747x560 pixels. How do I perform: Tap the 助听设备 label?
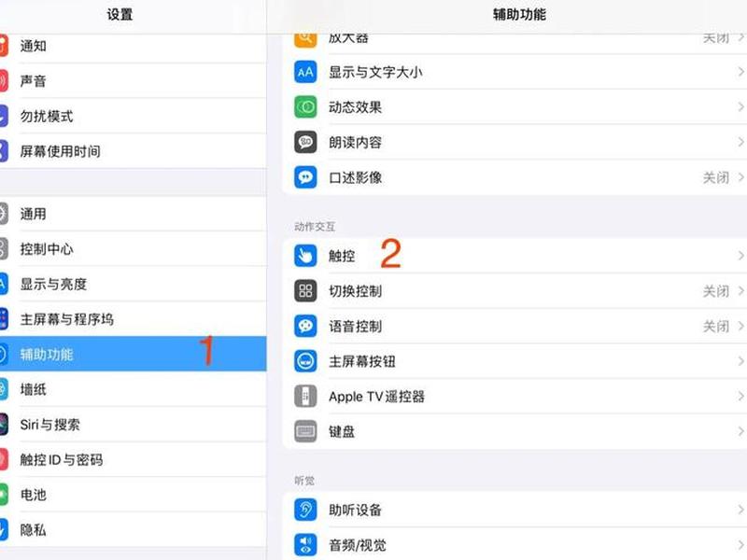[x=355, y=510]
